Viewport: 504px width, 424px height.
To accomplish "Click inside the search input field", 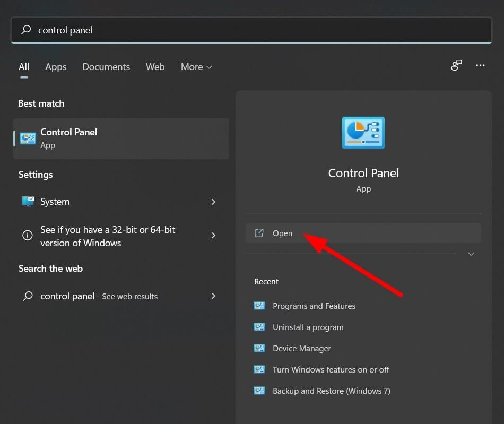I will click(x=212, y=30).
